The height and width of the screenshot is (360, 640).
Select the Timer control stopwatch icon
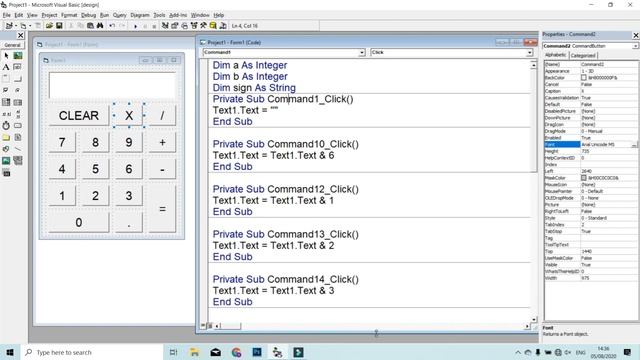6,126
